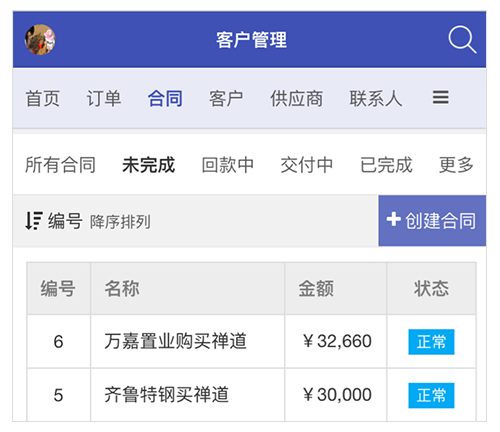Tap the user avatar picture
Image resolution: width=500 pixels, height=432 pixels.
click(40, 39)
